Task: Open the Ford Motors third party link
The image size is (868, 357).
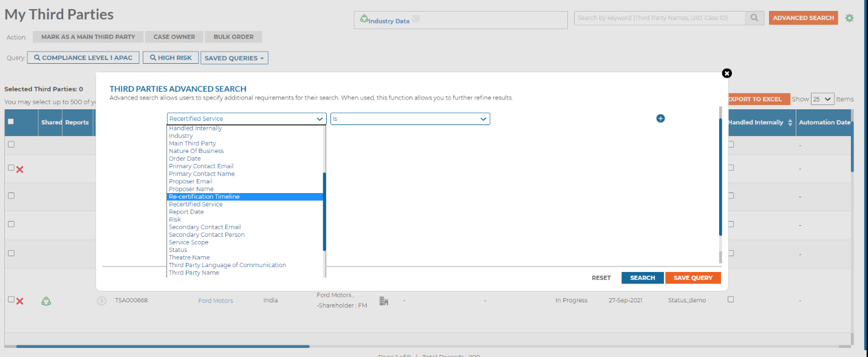Action: [x=216, y=300]
